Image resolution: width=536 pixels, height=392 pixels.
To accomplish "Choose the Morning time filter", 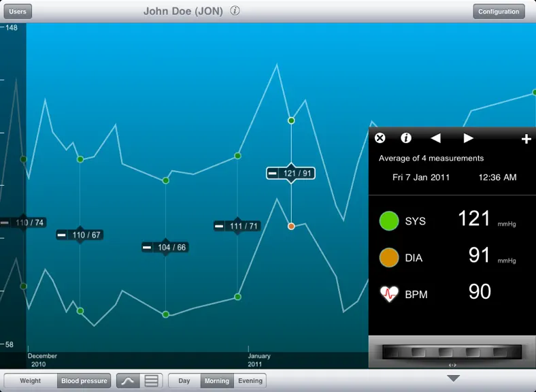I will 217,380.
